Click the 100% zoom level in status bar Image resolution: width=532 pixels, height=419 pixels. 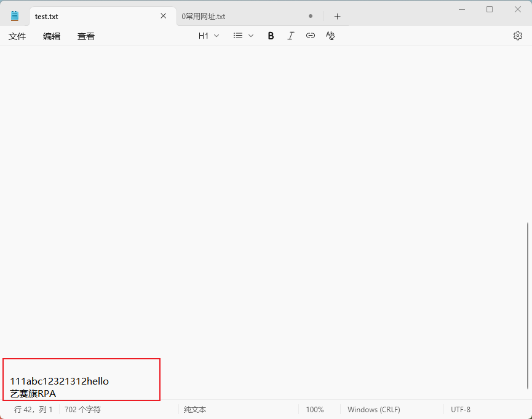(x=315, y=409)
